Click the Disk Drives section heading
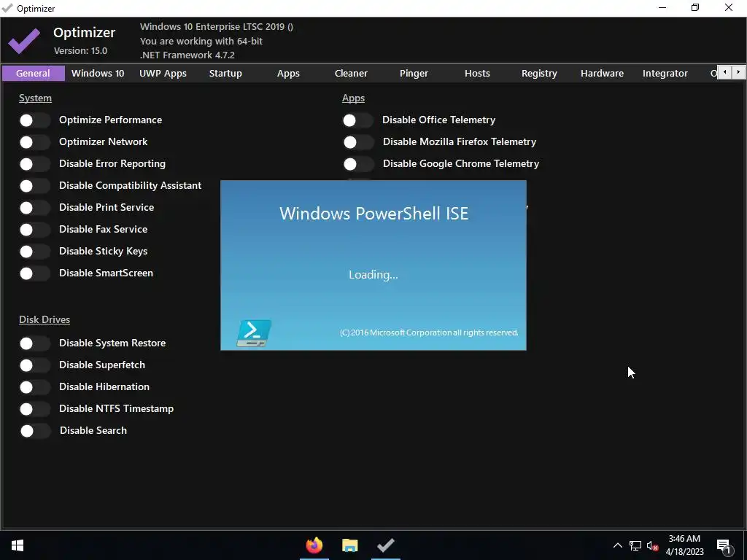Screen dimensions: 747x560 (x=44, y=319)
